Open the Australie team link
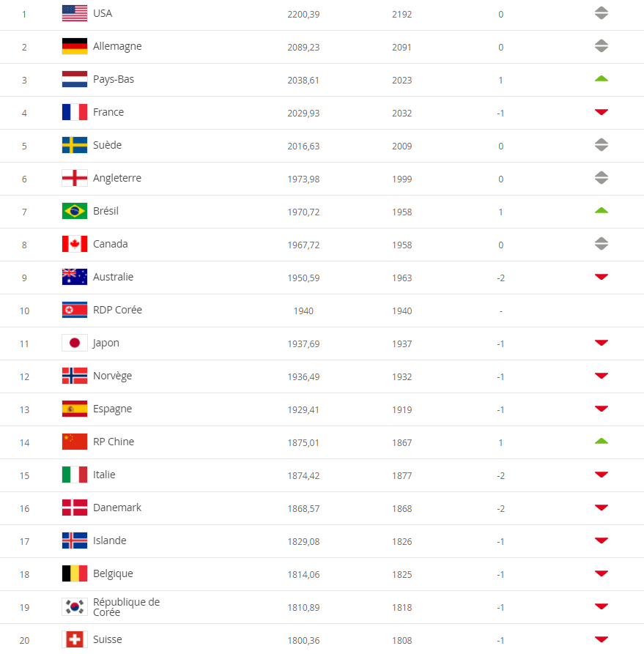This screenshot has width=644, height=654. click(x=113, y=277)
